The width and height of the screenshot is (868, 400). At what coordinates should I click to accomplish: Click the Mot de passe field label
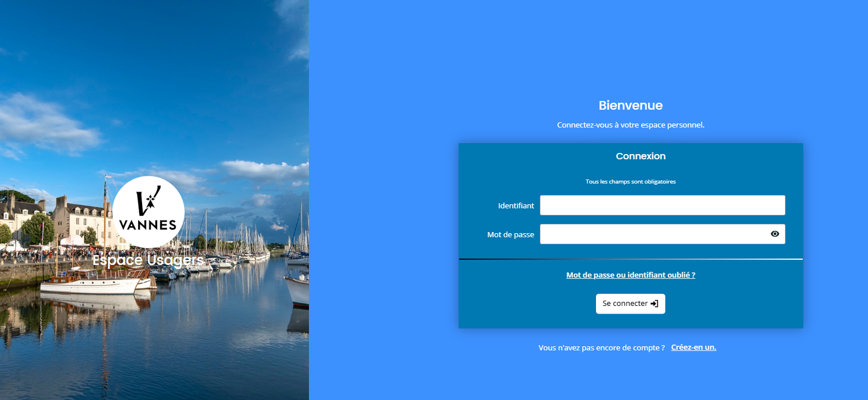[x=511, y=235]
